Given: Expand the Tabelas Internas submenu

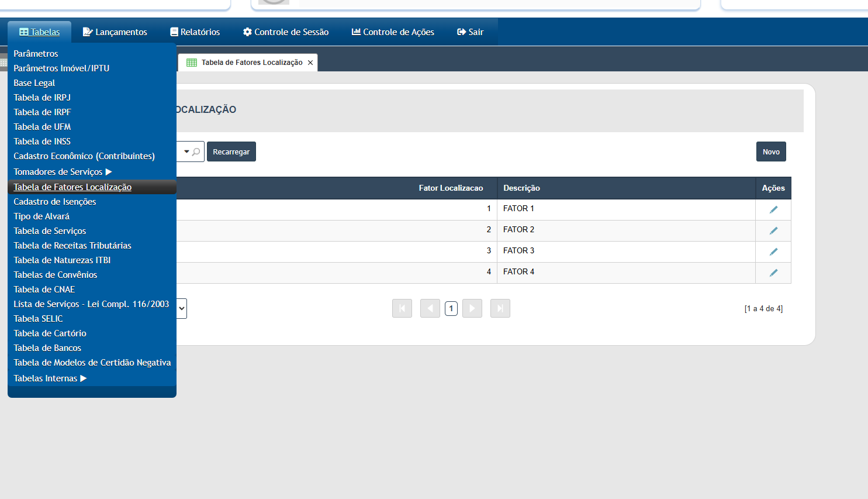Looking at the screenshot, I should point(50,378).
